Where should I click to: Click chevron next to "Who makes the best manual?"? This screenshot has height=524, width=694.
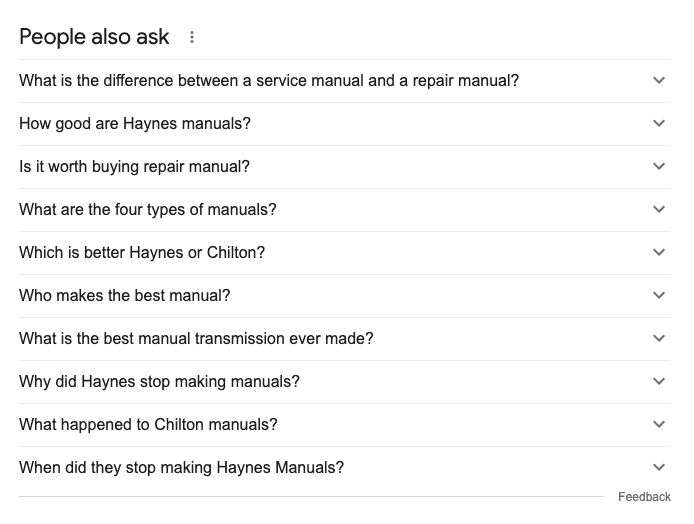pos(658,296)
